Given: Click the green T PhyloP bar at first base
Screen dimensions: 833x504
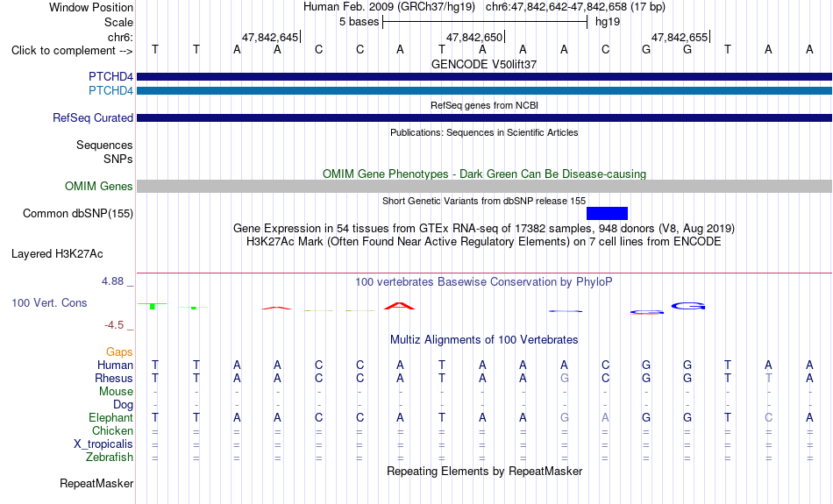Looking at the screenshot, I should 153,305.
